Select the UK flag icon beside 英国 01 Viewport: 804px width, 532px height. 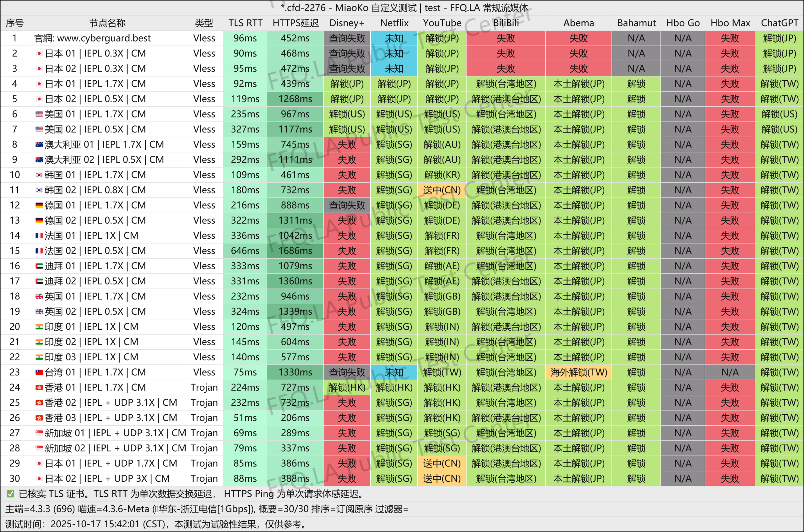(x=39, y=296)
